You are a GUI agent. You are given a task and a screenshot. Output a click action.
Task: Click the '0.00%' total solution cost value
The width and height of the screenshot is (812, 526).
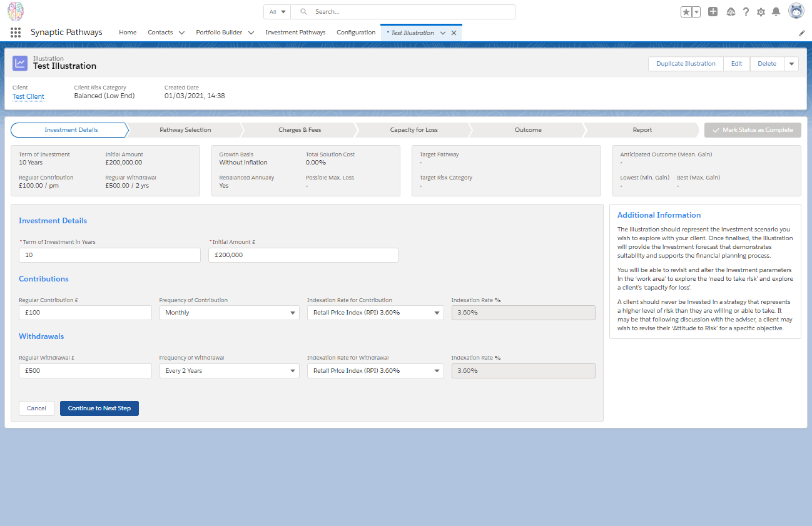coord(316,163)
